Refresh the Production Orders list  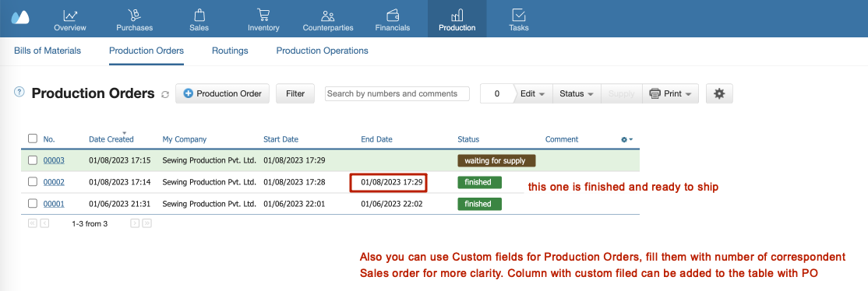click(165, 95)
